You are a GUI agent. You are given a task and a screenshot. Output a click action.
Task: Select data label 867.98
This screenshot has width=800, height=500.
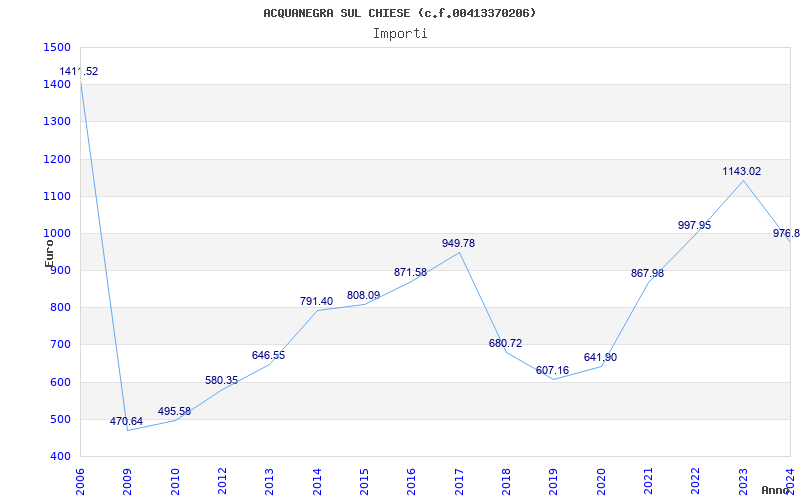[647, 273]
